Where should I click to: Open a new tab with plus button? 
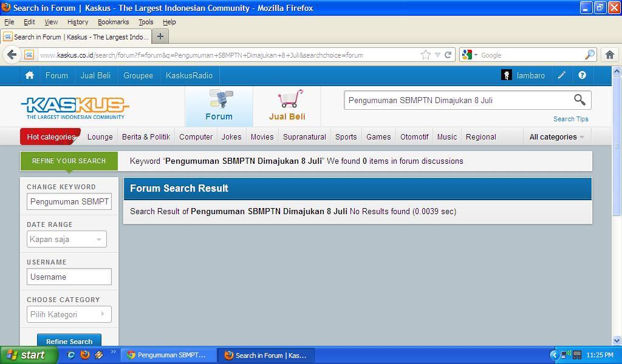point(160,36)
